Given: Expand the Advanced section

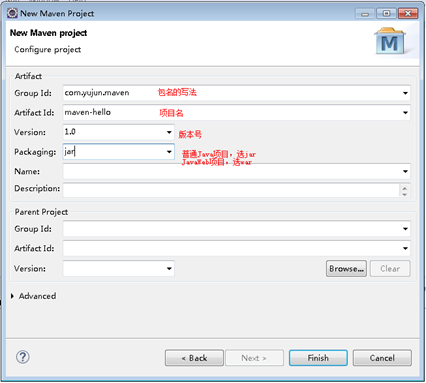Looking at the screenshot, I should click(x=12, y=296).
